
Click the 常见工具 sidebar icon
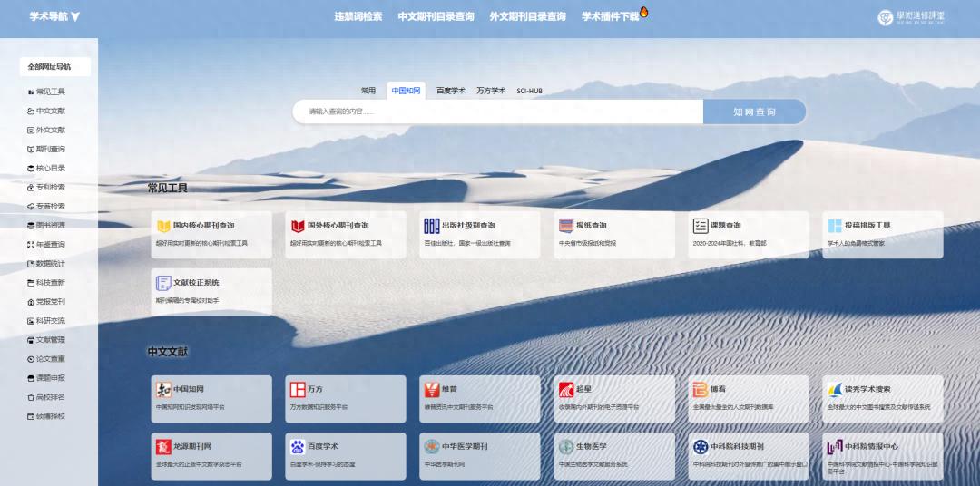click(31, 92)
